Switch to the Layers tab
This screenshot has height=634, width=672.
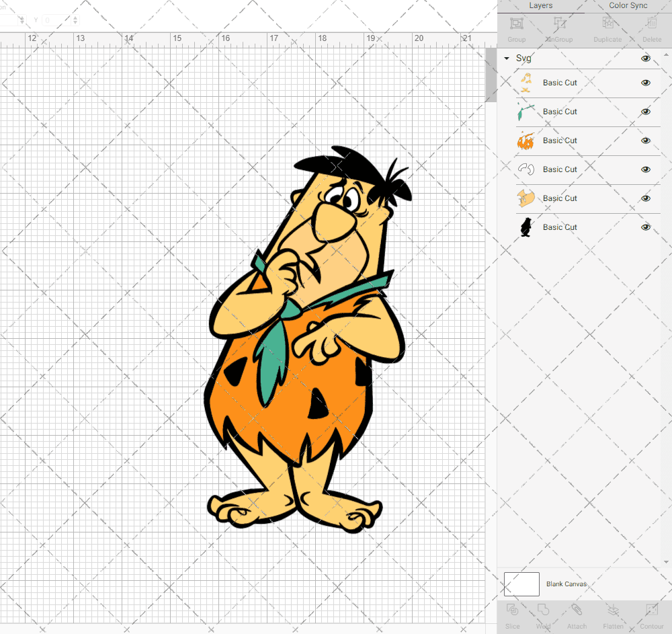pyautogui.click(x=541, y=5)
